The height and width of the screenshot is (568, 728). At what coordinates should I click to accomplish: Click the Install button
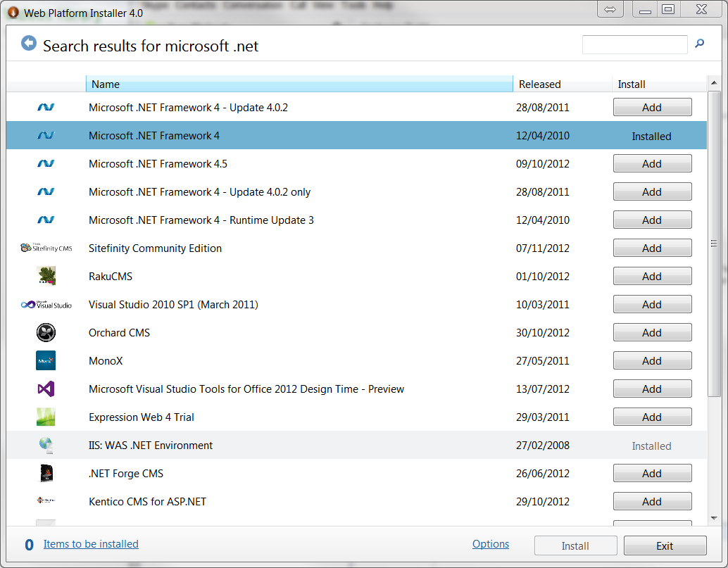click(x=575, y=545)
